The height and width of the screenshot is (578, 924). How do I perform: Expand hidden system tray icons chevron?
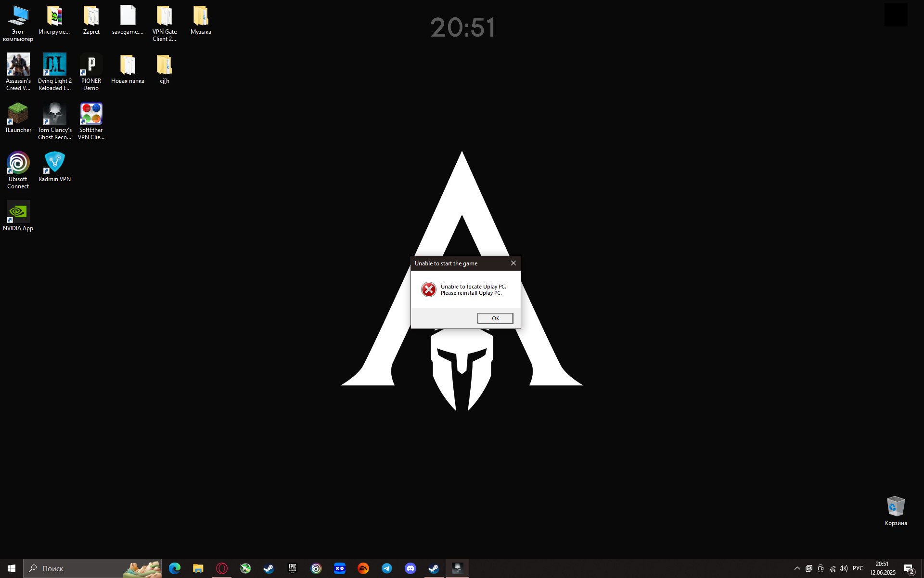[797, 568]
